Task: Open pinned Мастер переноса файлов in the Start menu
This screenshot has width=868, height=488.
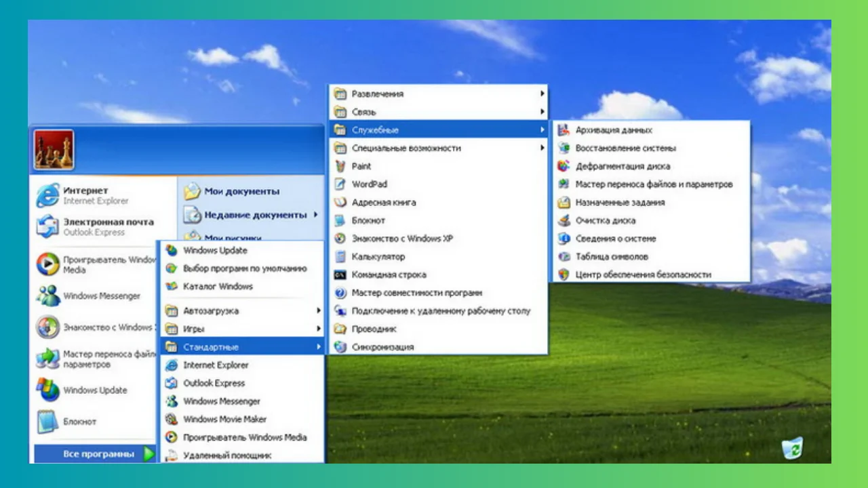Action: click(x=95, y=359)
